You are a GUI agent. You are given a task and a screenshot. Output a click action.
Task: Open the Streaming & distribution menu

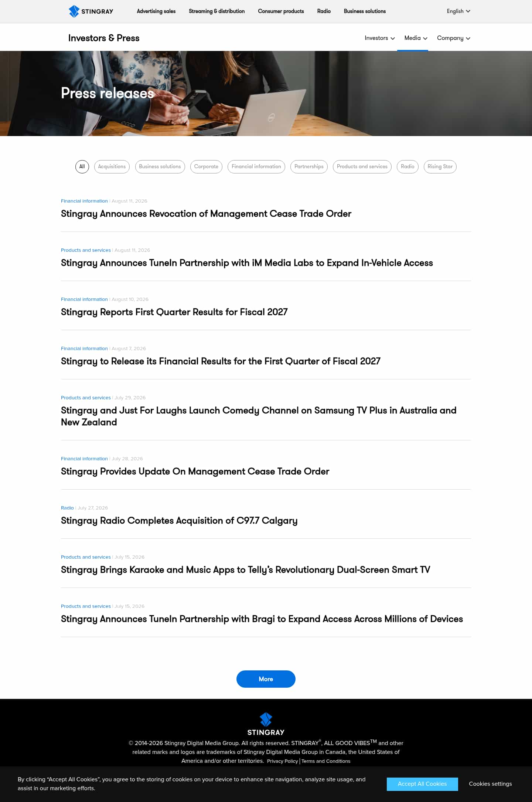pos(217,11)
